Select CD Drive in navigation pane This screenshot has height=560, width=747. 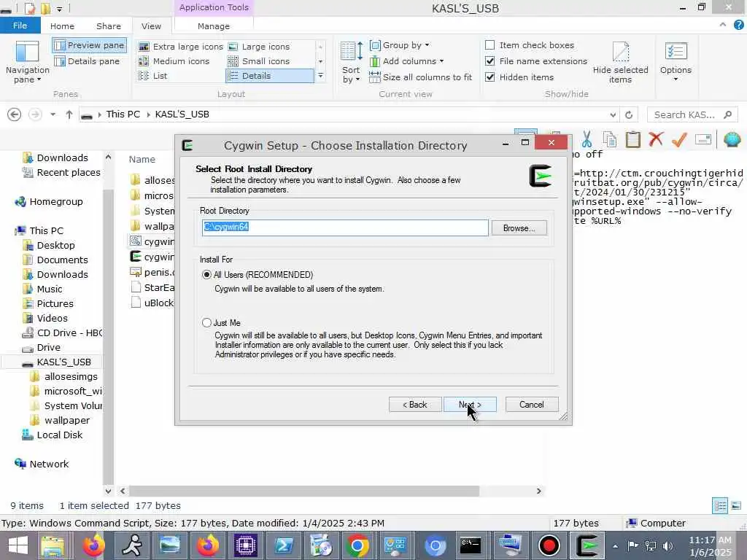pos(63,332)
